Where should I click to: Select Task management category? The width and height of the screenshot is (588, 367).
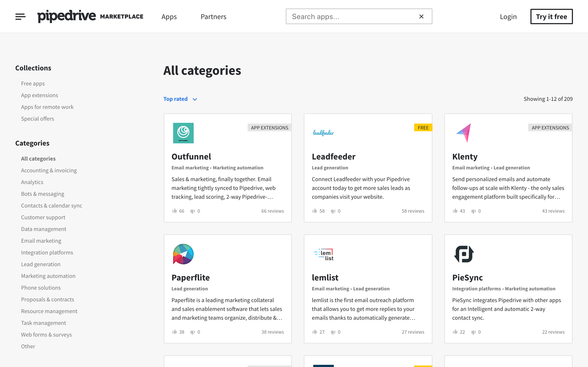click(43, 323)
